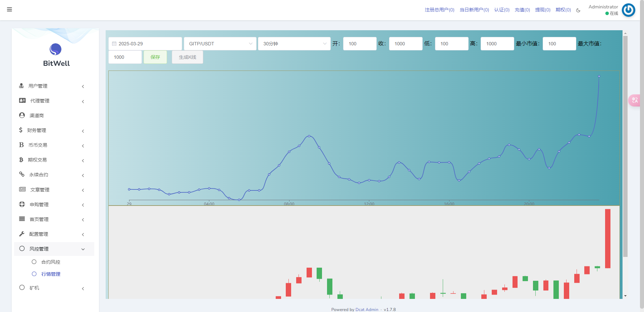Click the 期权交易 bitcoin icon
644x312 pixels.
pos(21,160)
